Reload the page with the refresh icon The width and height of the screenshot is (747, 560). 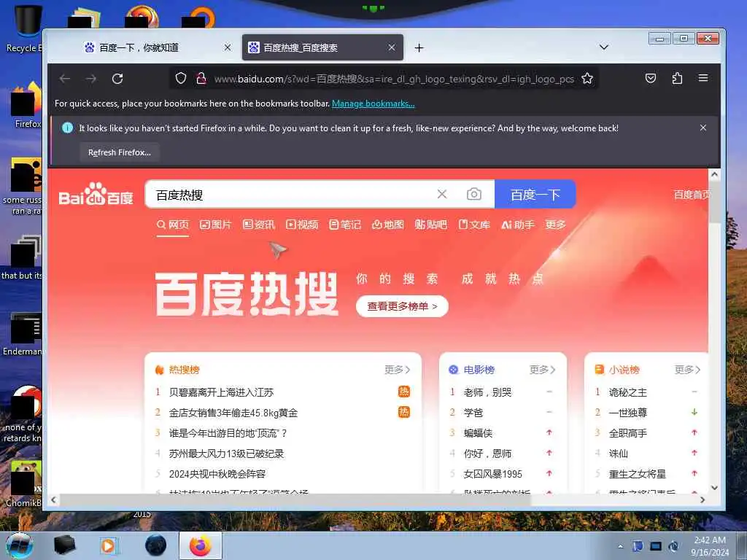point(117,79)
